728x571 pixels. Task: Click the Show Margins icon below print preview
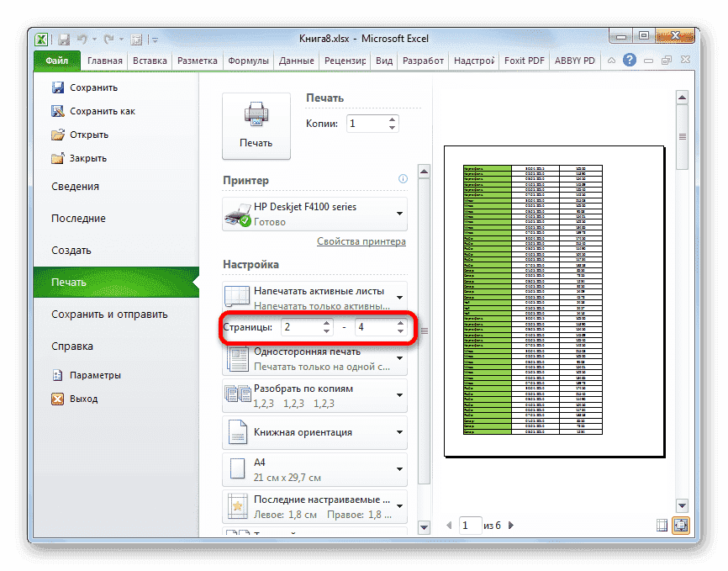tap(662, 525)
